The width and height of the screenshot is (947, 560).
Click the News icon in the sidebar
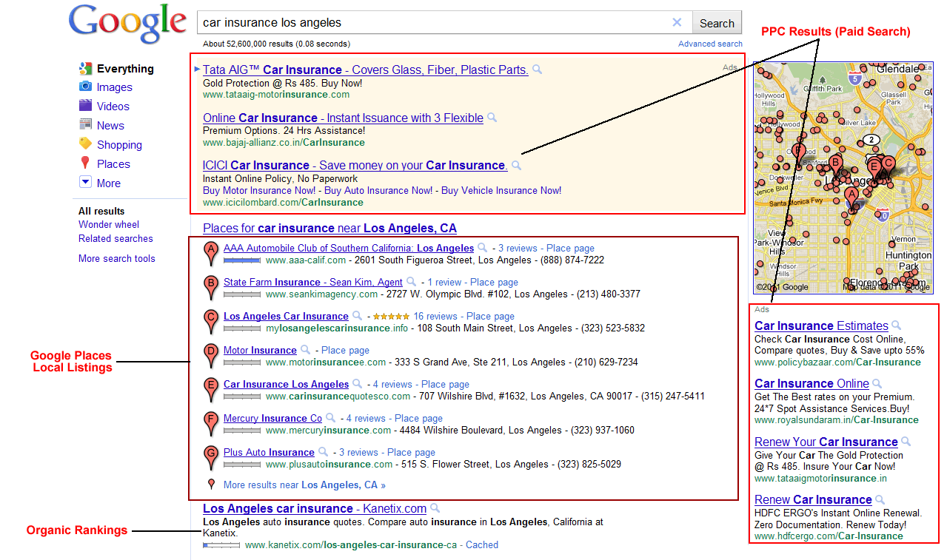85,125
